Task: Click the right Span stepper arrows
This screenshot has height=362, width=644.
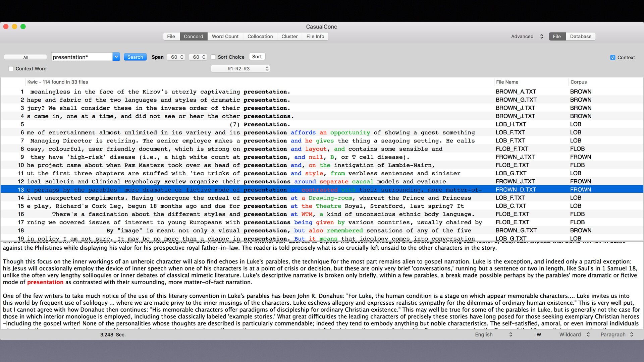Action: click(204, 57)
